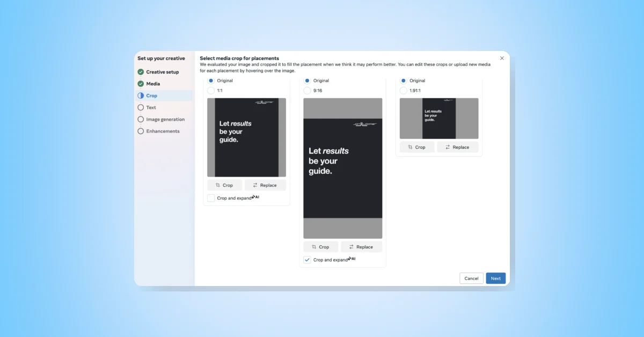Click Replace button under the 1.91:1 preview
Viewport: 644px width, 337px height.
458,147
